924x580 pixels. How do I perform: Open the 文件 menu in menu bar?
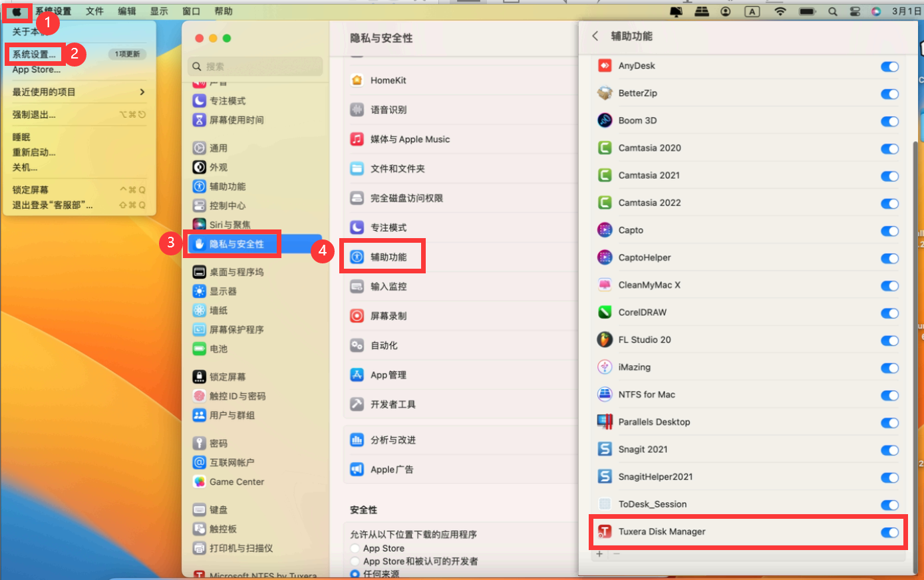click(95, 11)
